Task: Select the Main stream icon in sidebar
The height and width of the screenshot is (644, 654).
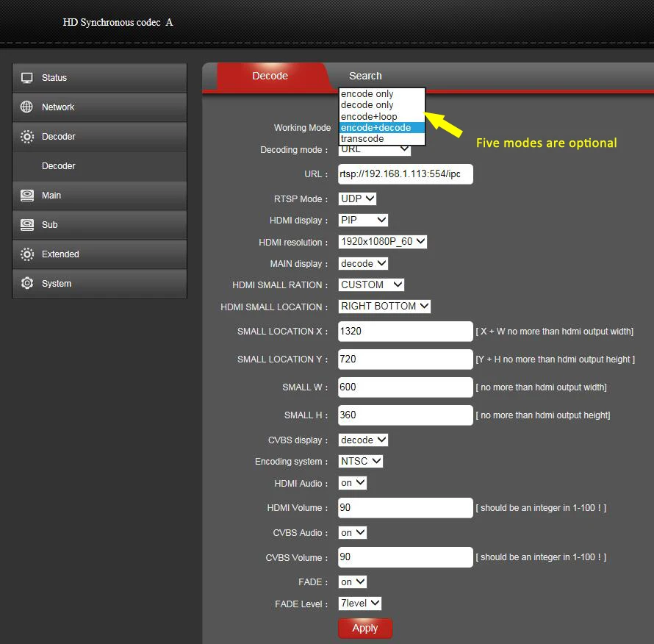Action: [27, 196]
